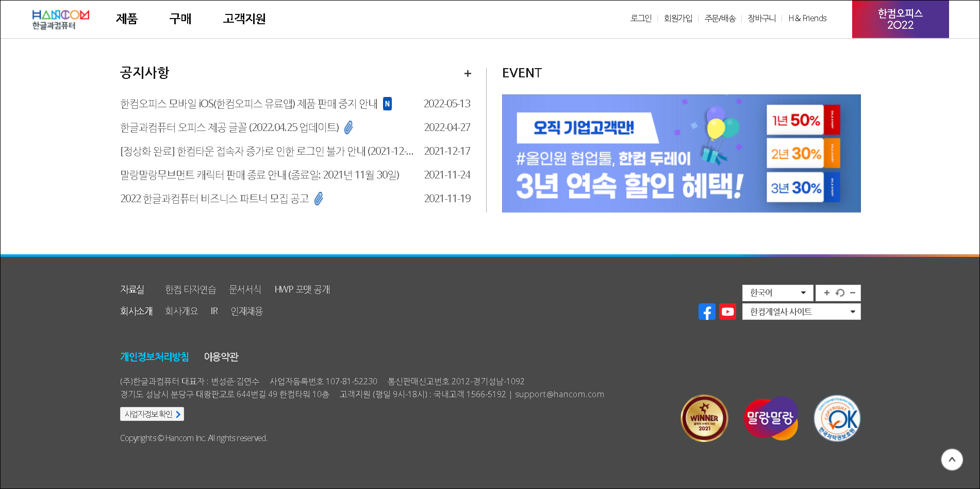Screen dimensions: 980x489
Task: Open 장바구니 cart link
Action: [x=761, y=19]
